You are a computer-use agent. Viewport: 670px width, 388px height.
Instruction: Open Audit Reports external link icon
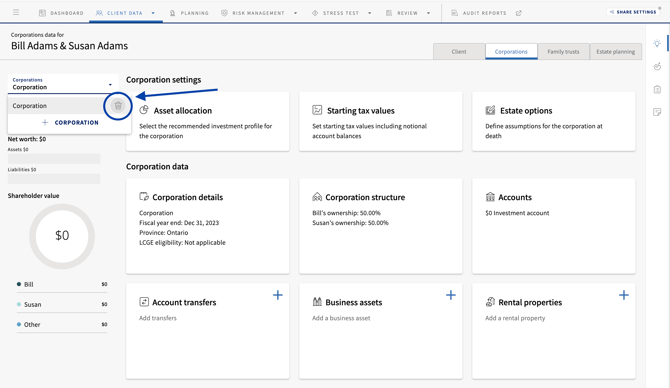pyautogui.click(x=519, y=13)
